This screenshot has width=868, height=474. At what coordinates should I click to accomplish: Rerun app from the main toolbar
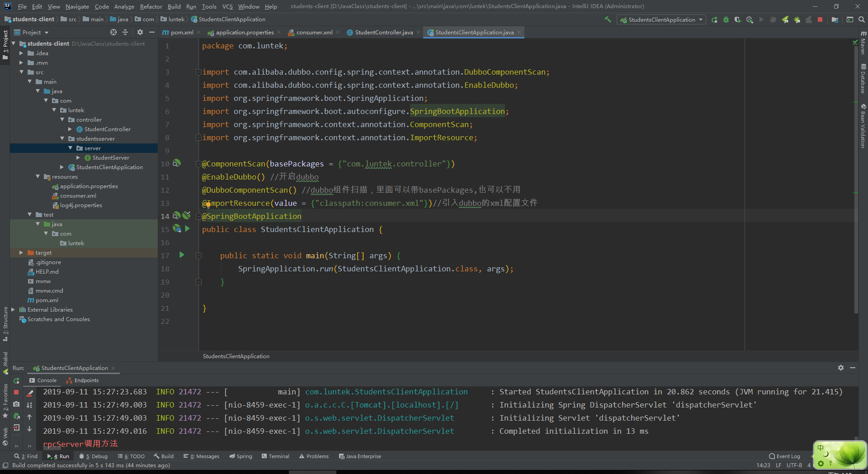(714, 19)
